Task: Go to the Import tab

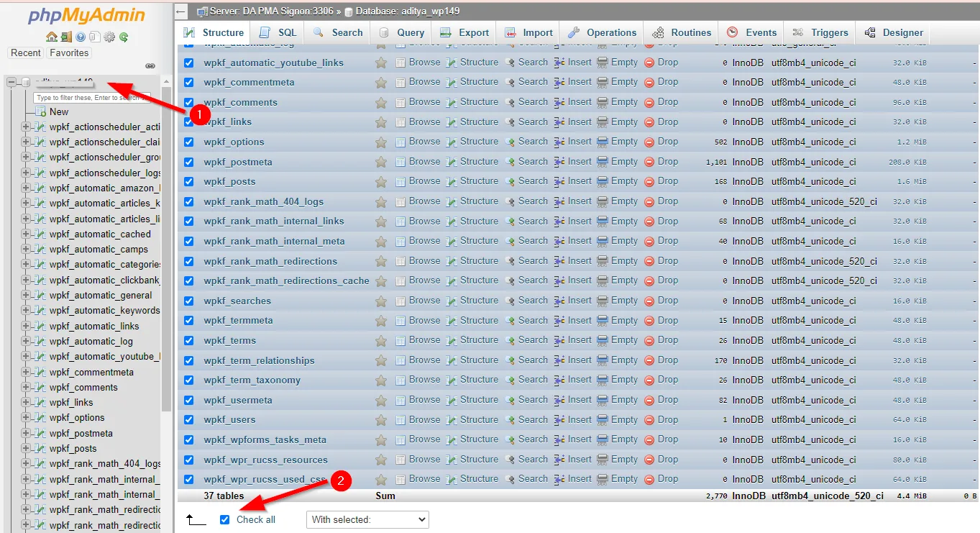Action: (x=528, y=32)
